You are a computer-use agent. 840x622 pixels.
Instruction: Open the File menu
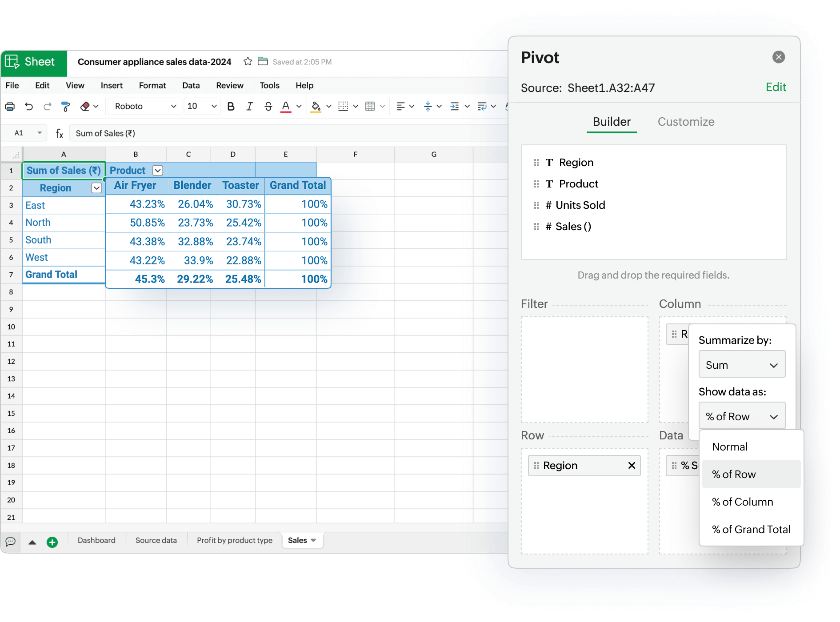click(12, 85)
